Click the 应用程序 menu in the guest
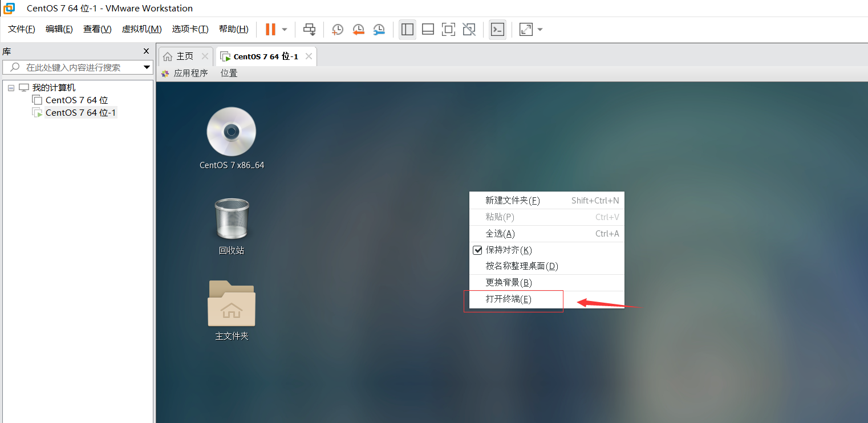 tap(190, 73)
